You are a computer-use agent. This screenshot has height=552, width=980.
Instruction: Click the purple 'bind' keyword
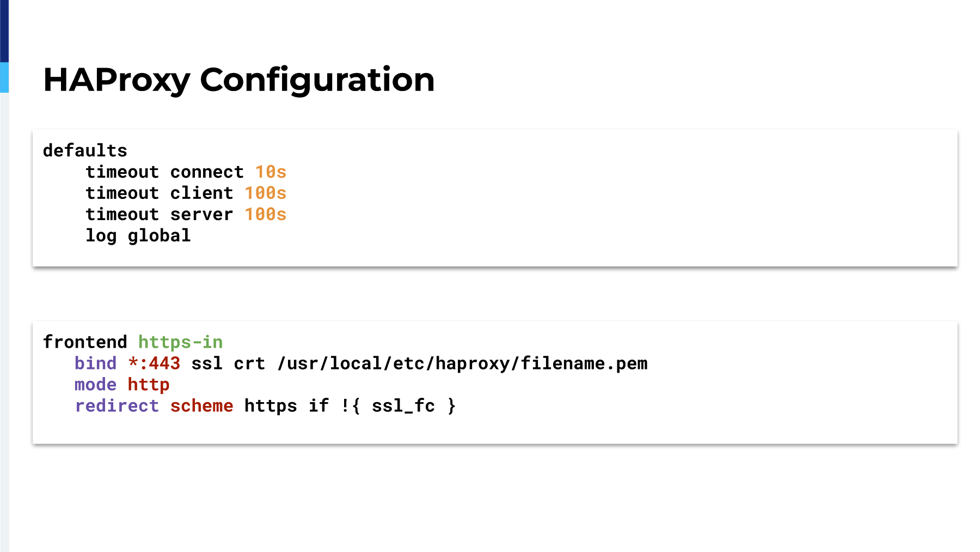95,363
